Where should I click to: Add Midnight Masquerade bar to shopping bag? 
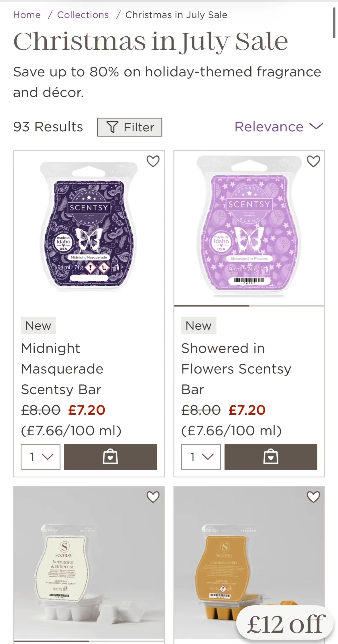click(x=110, y=457)
